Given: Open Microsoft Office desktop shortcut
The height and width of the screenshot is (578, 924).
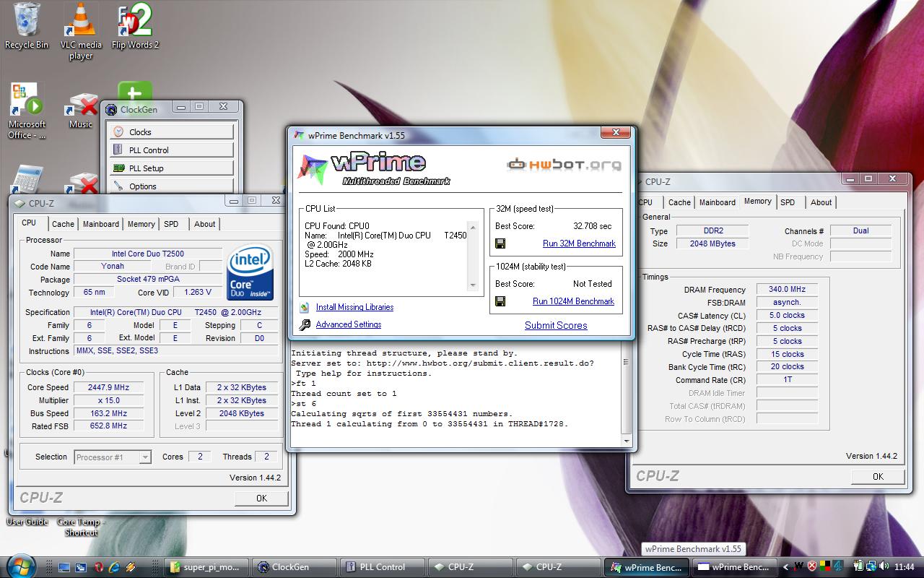Looking at the screenshot, I should (x=27, y=111).
